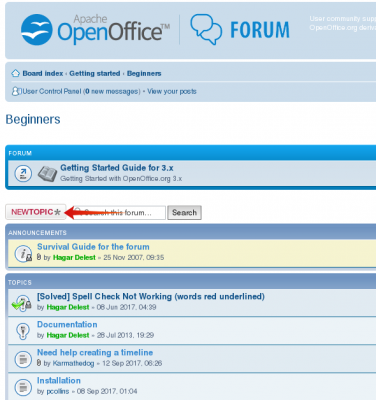Open the Spell Check Not Working topic
376x400 pixels.
[x=151, y=296]
